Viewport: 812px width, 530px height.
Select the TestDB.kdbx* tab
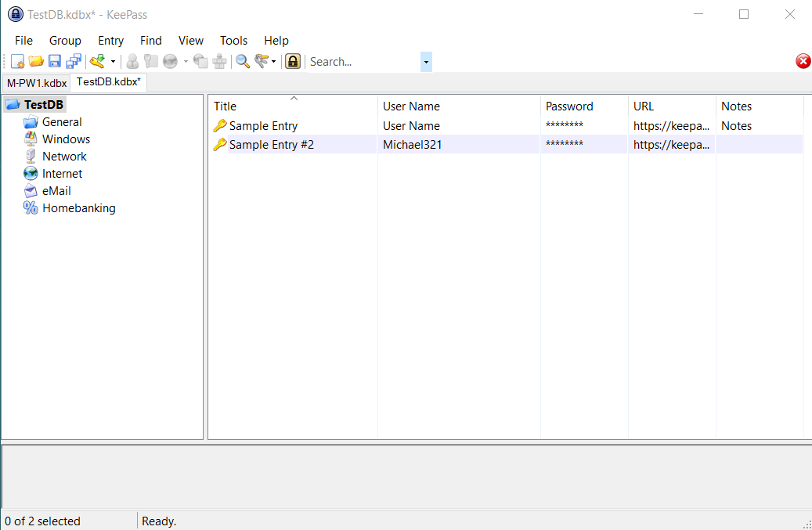click(x=109, y=81)
